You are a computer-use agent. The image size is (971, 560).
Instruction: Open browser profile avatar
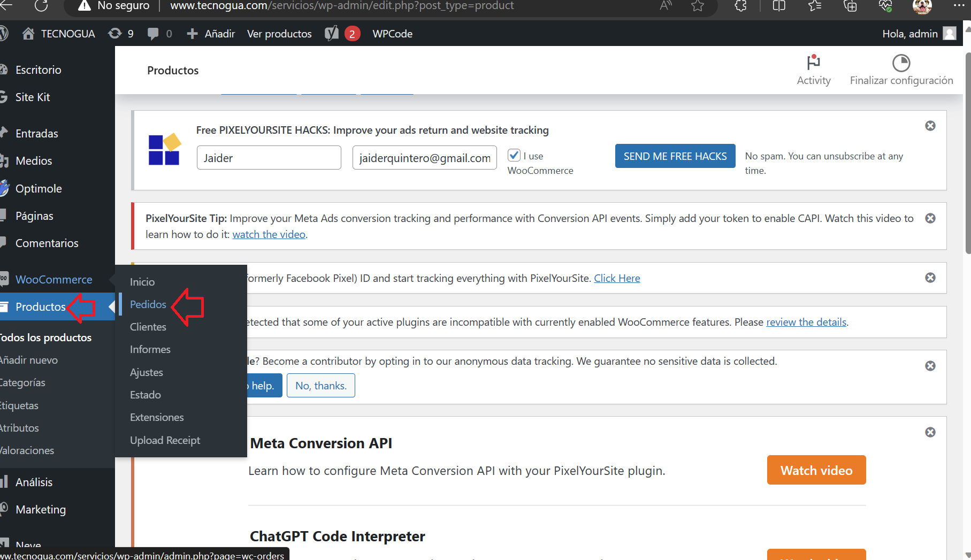pyautogui.click(x=922, y=6)
